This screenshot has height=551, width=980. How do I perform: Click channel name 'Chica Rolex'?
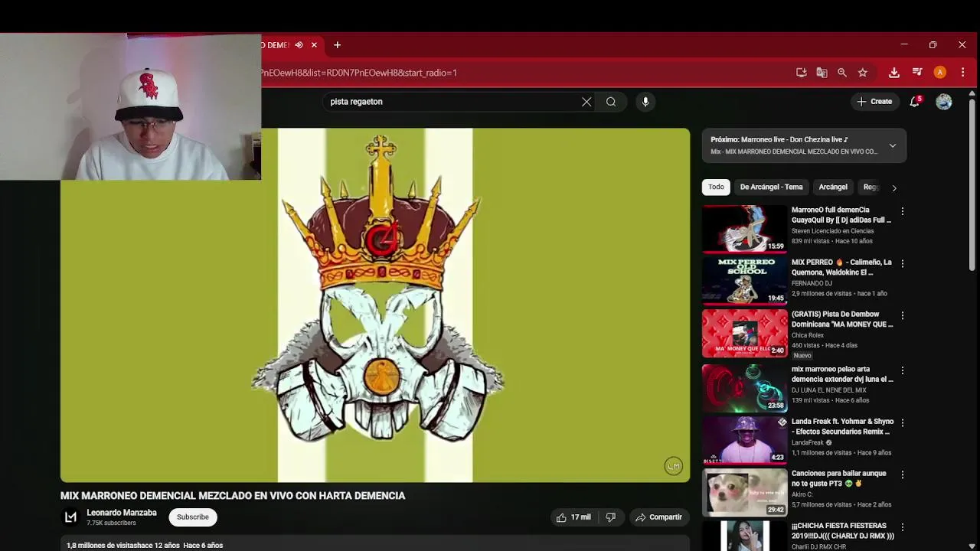coord(808,335)
